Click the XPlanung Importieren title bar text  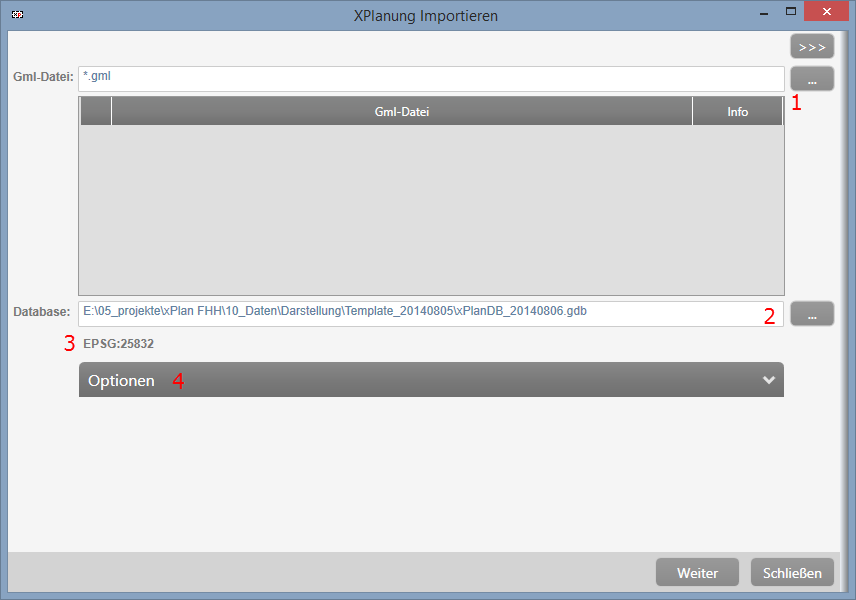point(425,16)
